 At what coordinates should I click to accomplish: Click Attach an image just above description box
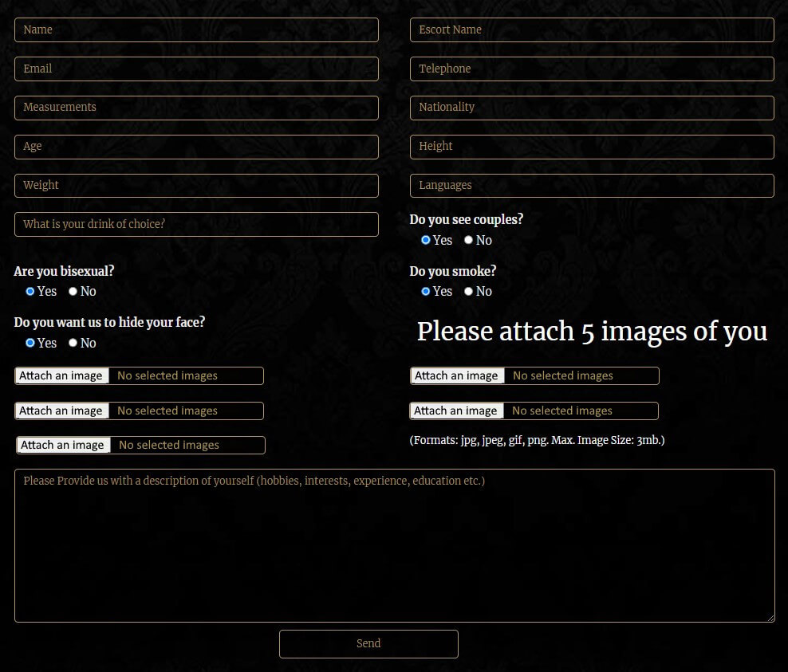(x=63, y=445)
